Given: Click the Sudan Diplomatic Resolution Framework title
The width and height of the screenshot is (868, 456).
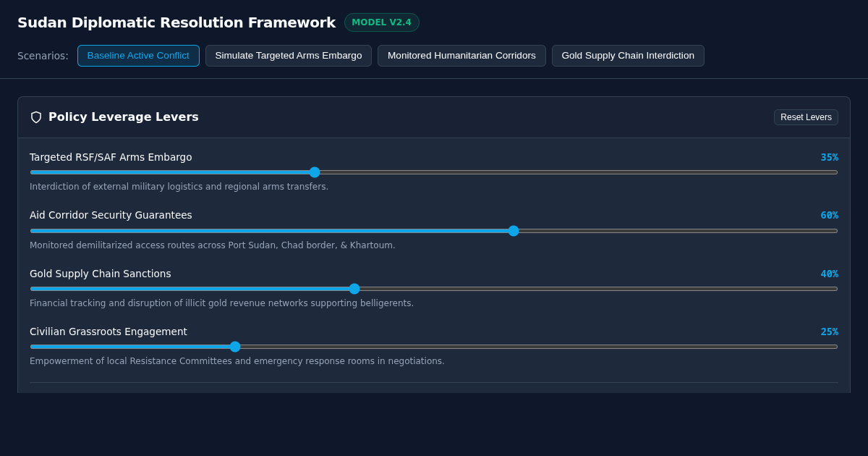Looking at the screenshot, I should pos(176,22).
